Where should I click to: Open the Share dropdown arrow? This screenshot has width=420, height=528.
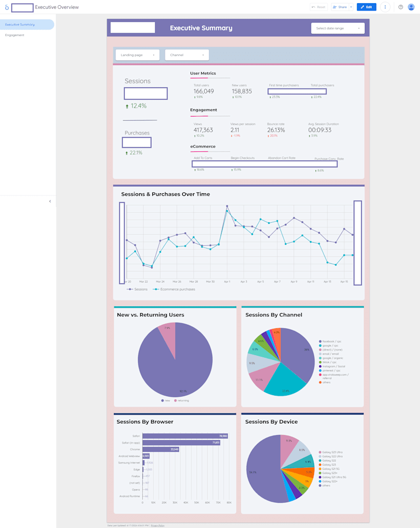351,7
